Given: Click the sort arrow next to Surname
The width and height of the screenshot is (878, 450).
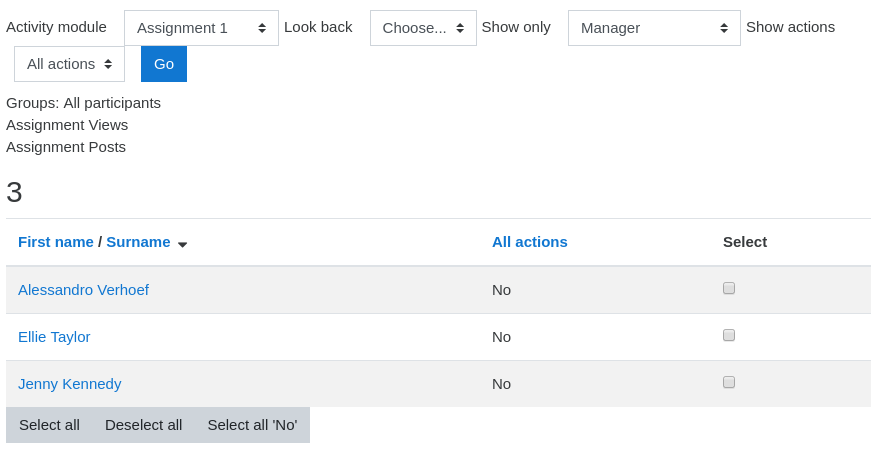Looking at the screenshot, I should [x=182, y=244].
